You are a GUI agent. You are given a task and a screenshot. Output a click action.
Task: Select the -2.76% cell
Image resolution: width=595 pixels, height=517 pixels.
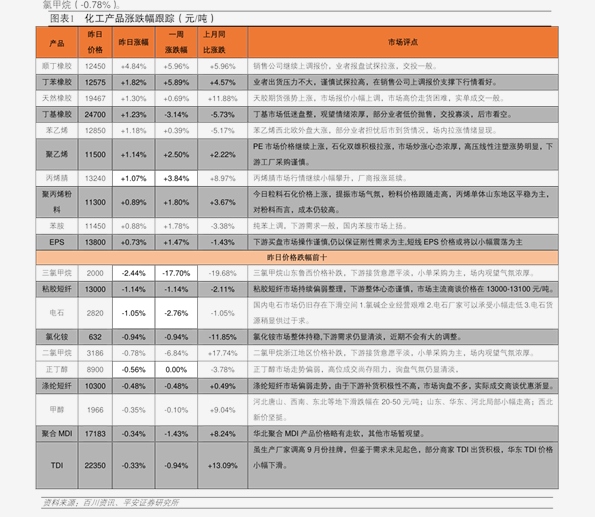(176, 313)
